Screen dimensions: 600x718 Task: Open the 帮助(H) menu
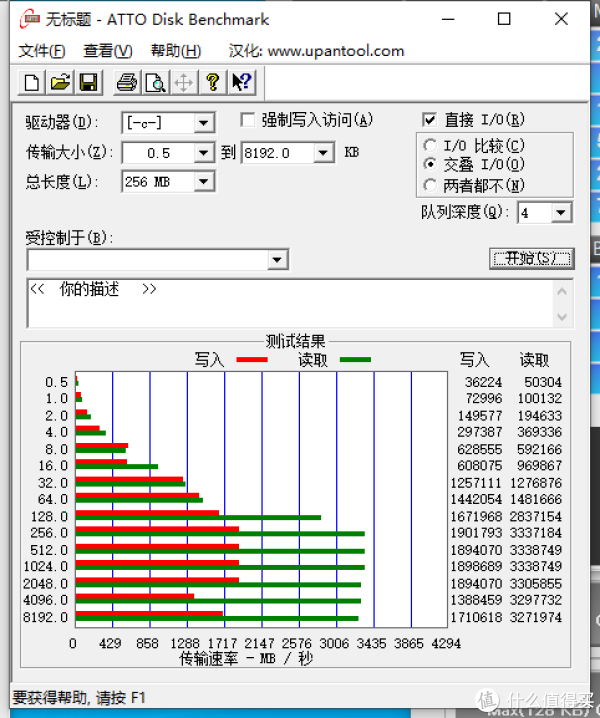click(x=176, y=51)
